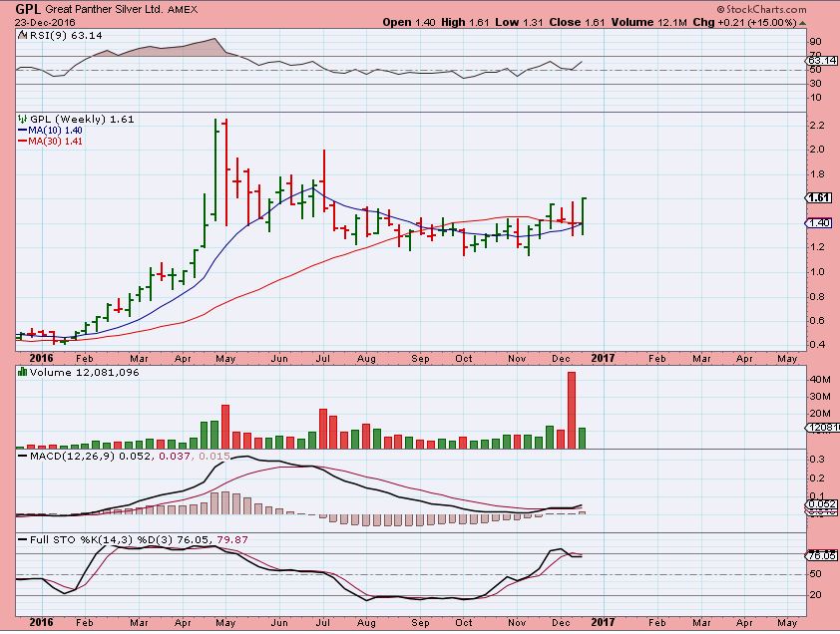Screen dimensions: 840x634
Task: Click the 0.4 label on the price axis
Action: (x=817, y=344)
